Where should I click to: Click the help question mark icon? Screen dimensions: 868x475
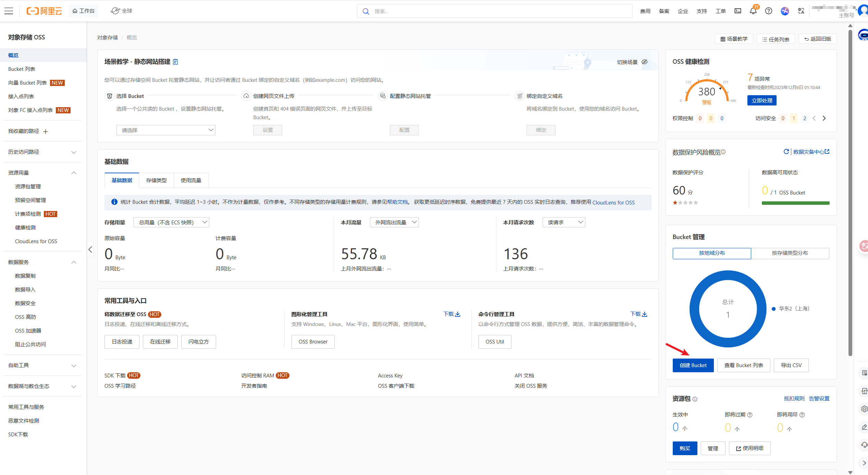[768, 11]
